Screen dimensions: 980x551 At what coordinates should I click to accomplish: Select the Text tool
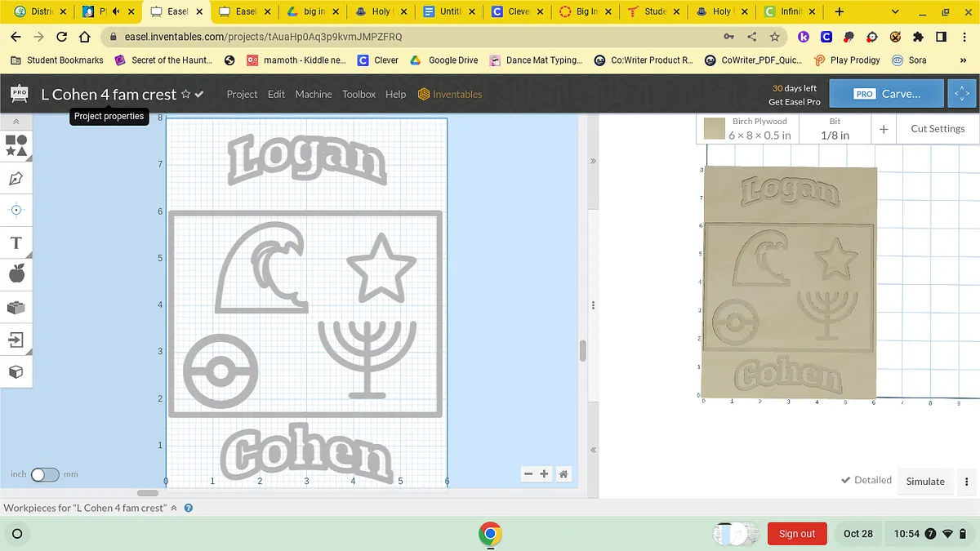click(x=16, y=243)
